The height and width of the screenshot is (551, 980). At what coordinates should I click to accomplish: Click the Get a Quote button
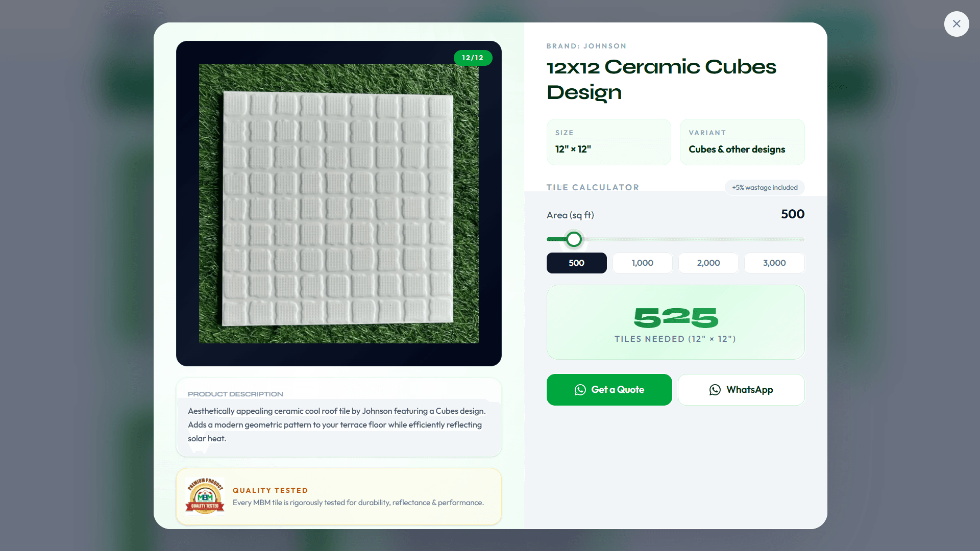(609, 390)
